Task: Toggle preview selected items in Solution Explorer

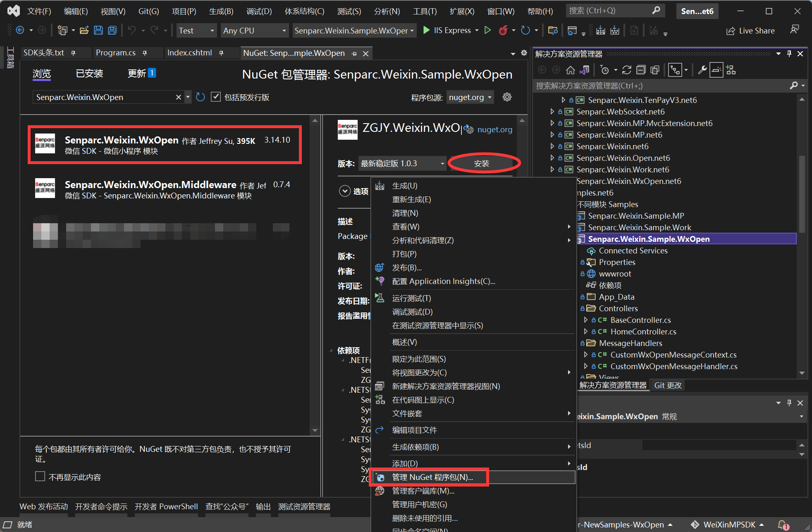Action: pos(716,69)
